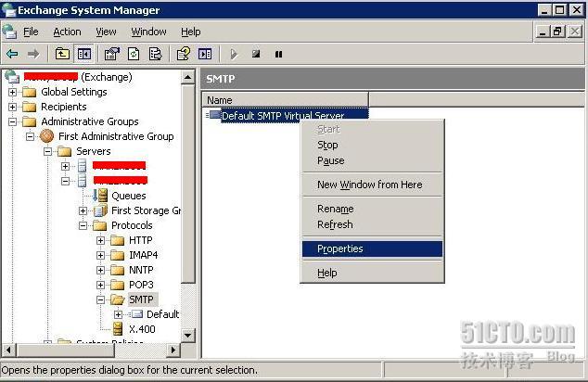Screen dimensions: 588x382
Task: Click the Default virtual server icon in tree
Action: tap(135, 314)
